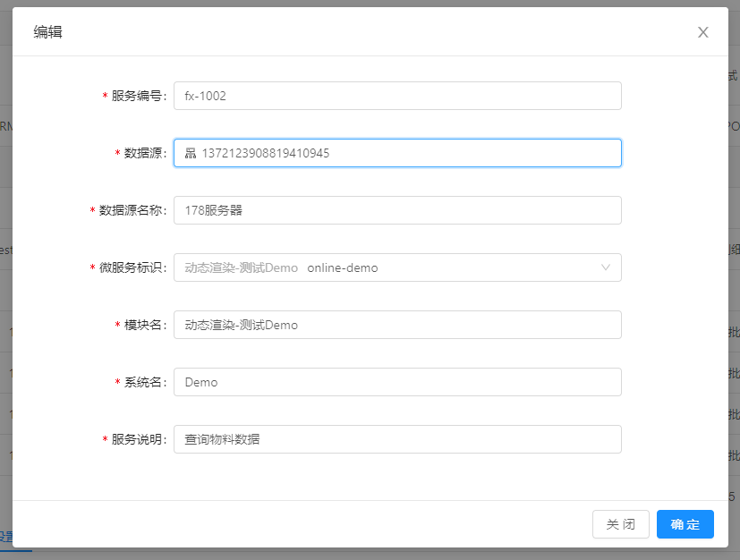Click the 数据源 label
This screenshot has height=560, width=740.
143,153
